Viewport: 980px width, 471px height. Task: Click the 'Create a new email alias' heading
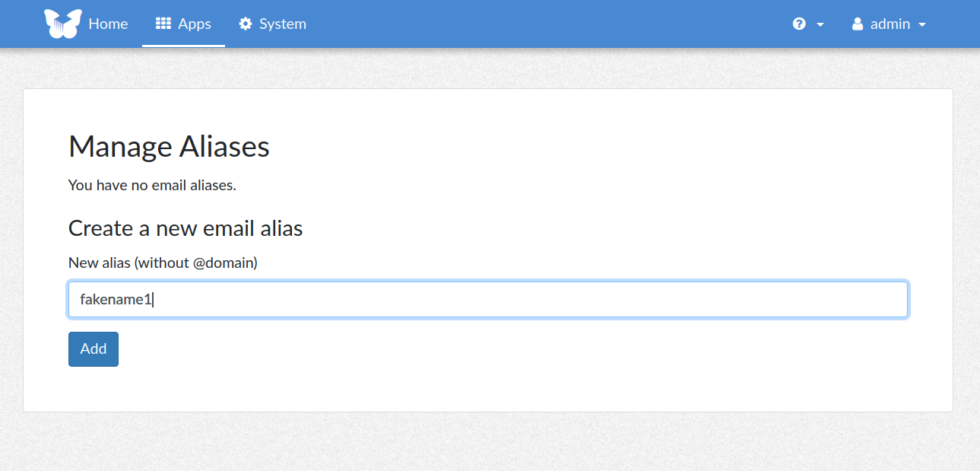click(186, 228)
